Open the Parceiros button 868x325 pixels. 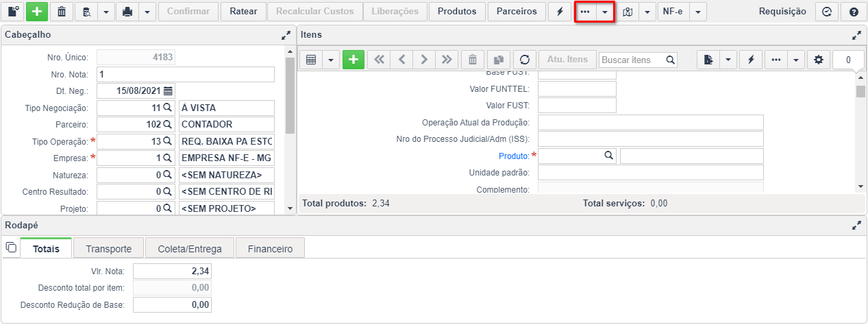tap(517, 12)
